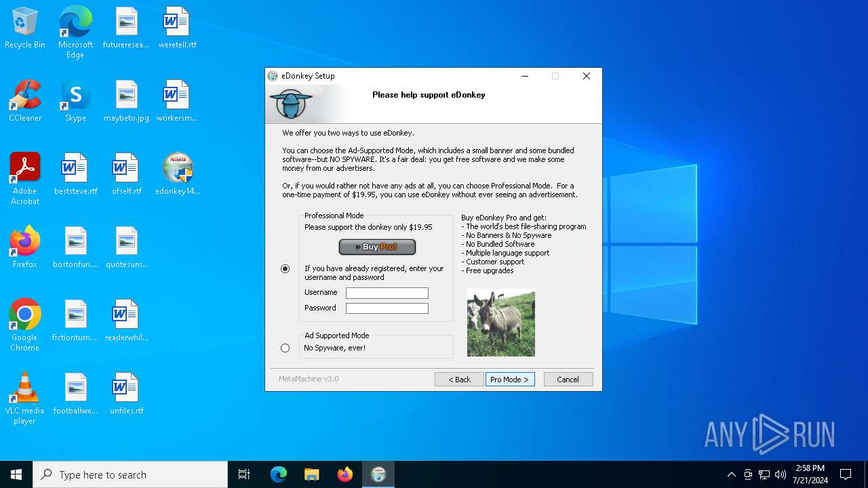The height and width of the screenshot is (488, 868).
Task: Select the futureresea... image file icon
Action: (x=126, y=28)
